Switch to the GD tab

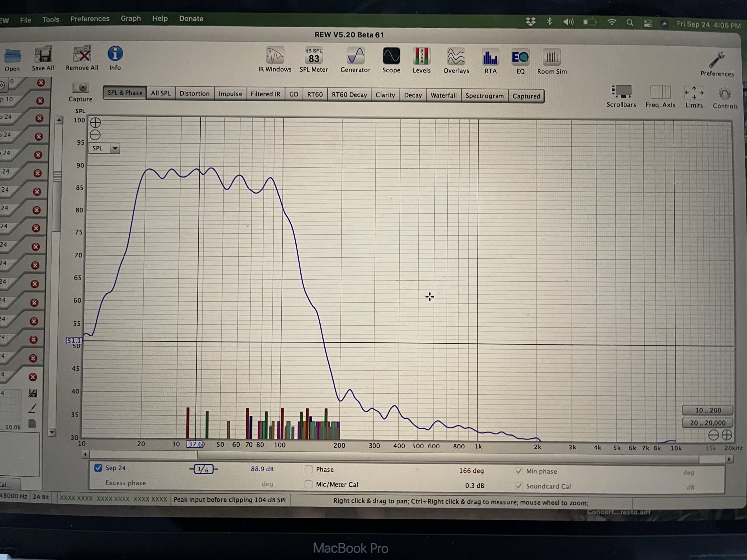click(x=294, y=94)
